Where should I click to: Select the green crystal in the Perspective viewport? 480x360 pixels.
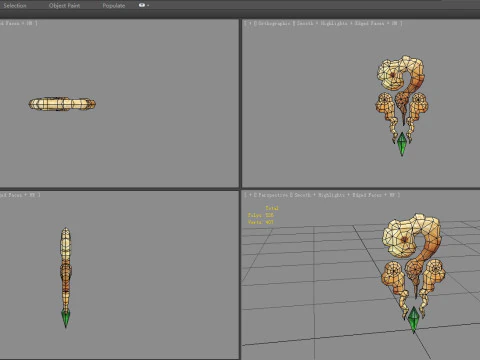click(x=414, y=319)
